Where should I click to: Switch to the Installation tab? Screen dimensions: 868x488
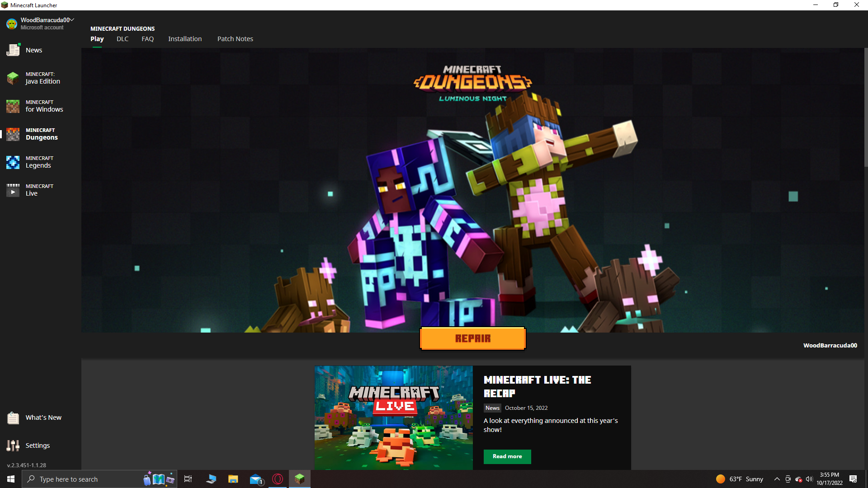[185, 39]
